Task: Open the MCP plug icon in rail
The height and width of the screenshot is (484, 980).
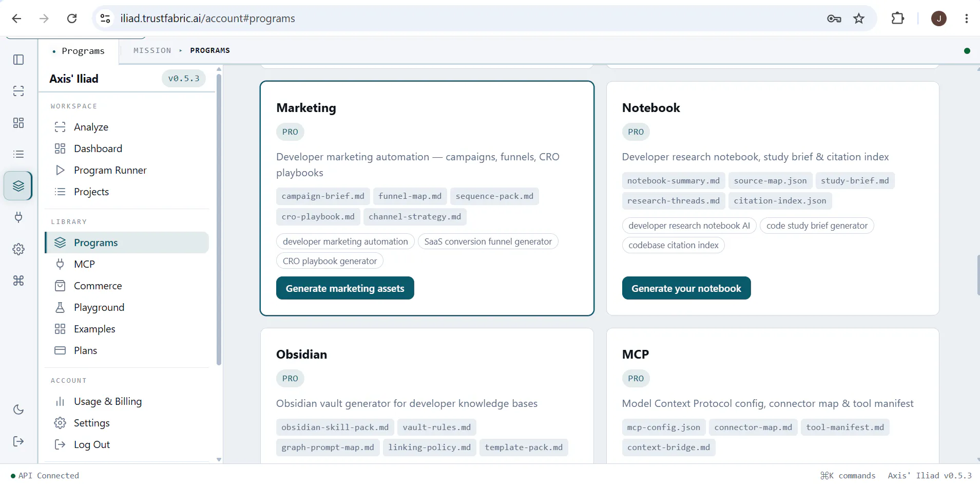Action: click(18, 217)
